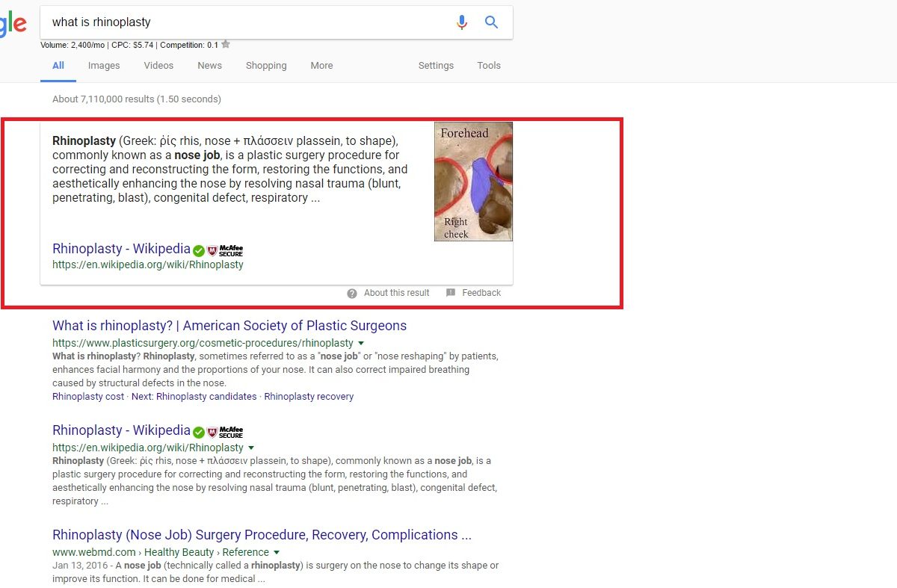Click the question mark About this result icon
897x588 pixels.
coord(352,293)
